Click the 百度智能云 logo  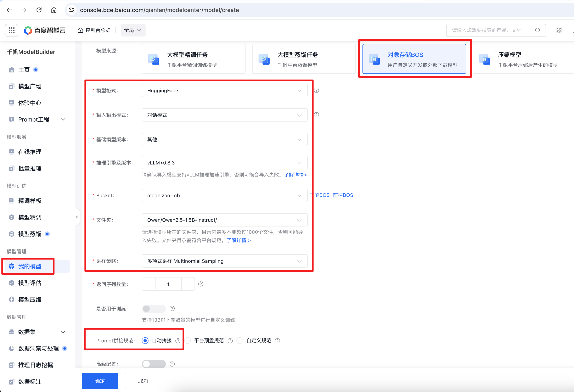pos(45,30)
